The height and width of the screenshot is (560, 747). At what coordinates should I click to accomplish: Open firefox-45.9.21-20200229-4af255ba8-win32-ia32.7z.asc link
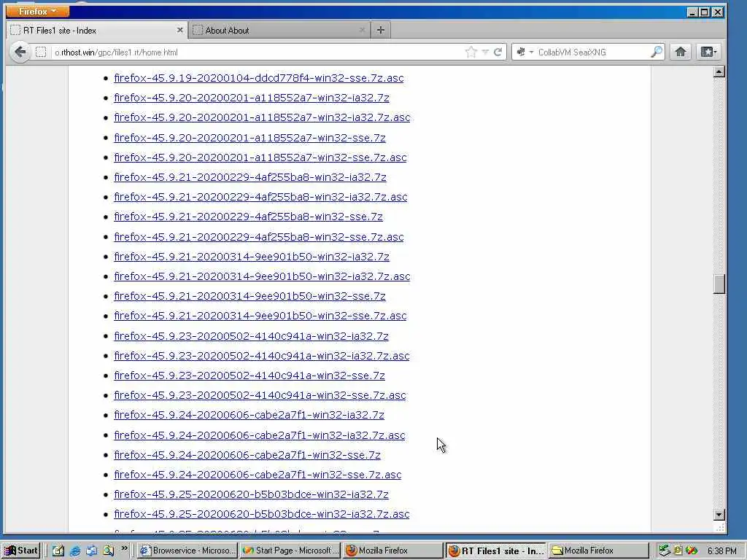click(x=260, y=197)
